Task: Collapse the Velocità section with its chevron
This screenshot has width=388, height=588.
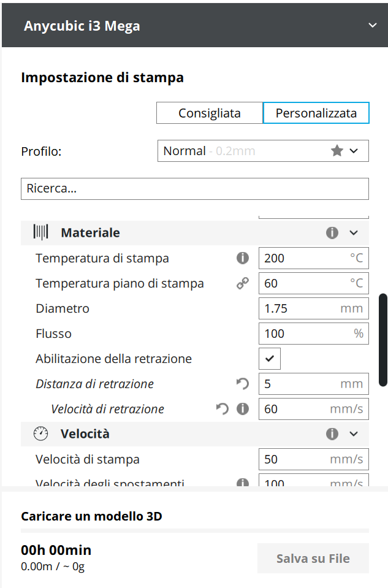Action: pyautogui.click(x=354, y=434)
